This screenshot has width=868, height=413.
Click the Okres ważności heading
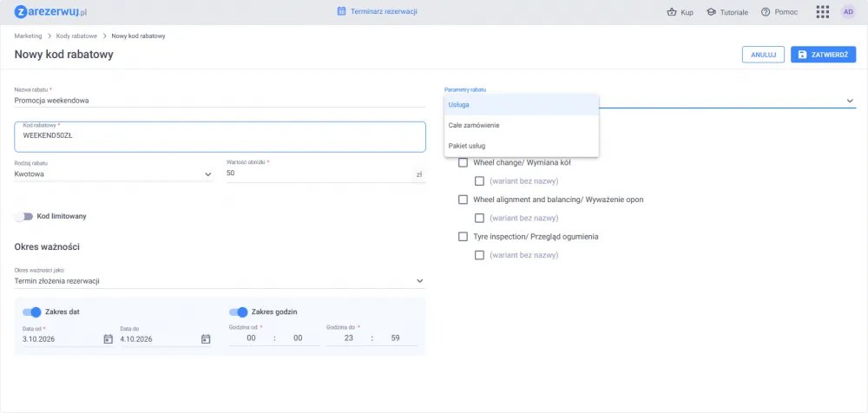pos(47,247)
